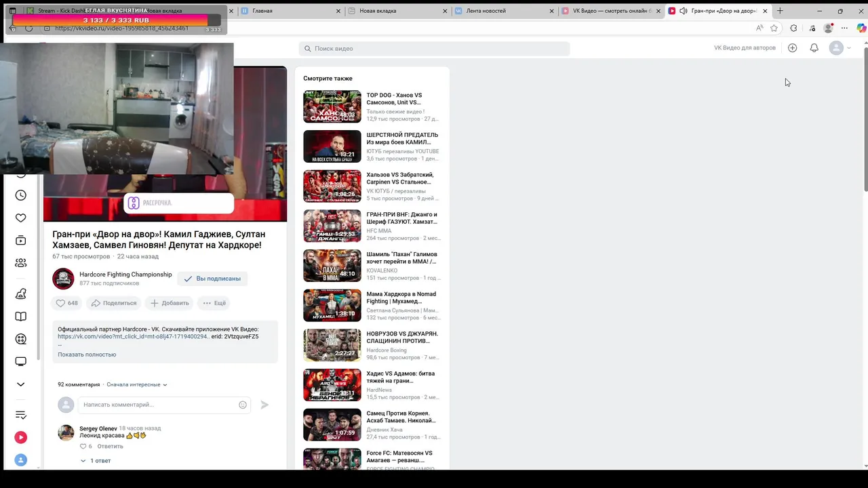868x488 pixels.
Task: Open the Сначала интересные comment sort dropdown
Action: pyautogui.click(x=136, y=384)
